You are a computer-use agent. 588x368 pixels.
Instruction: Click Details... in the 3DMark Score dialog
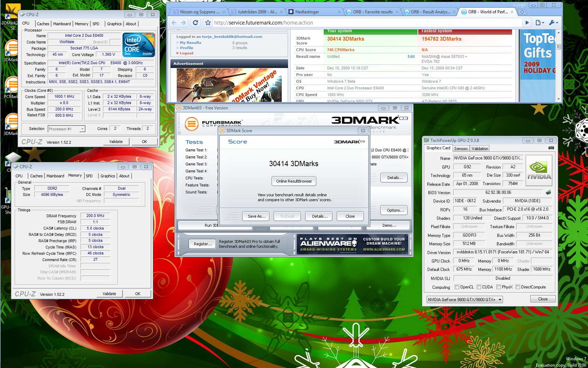(x=319, y=216)
